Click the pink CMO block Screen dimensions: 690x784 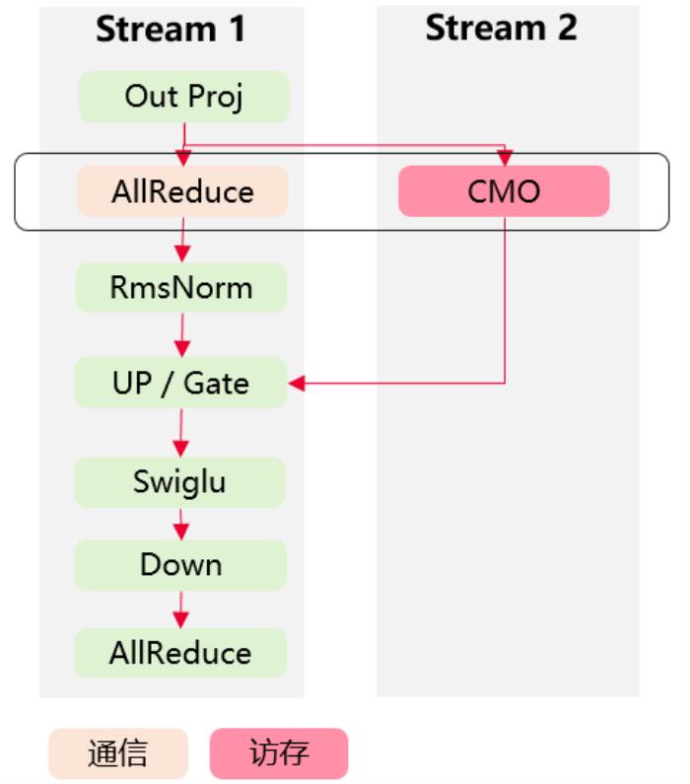point(504,190)
